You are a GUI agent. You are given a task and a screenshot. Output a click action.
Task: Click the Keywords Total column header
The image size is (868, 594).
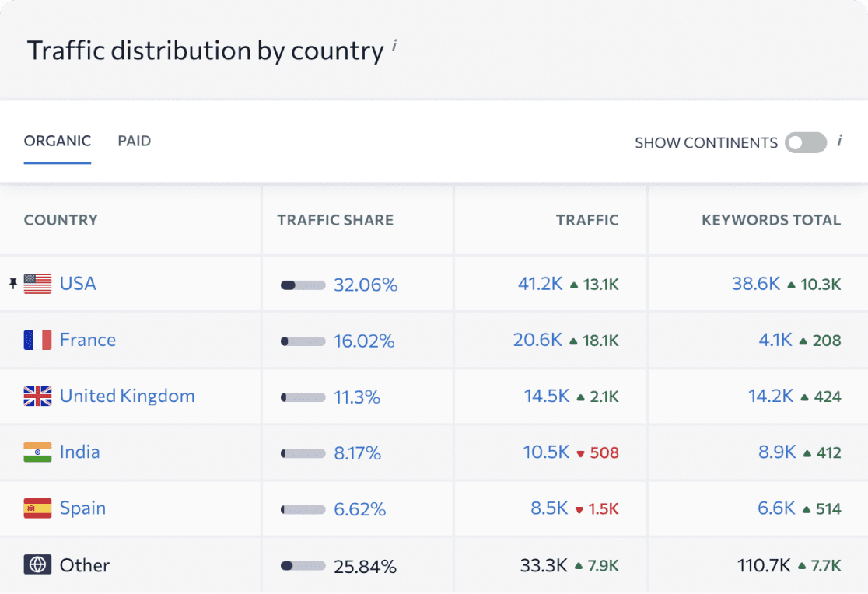click(771, 220)
